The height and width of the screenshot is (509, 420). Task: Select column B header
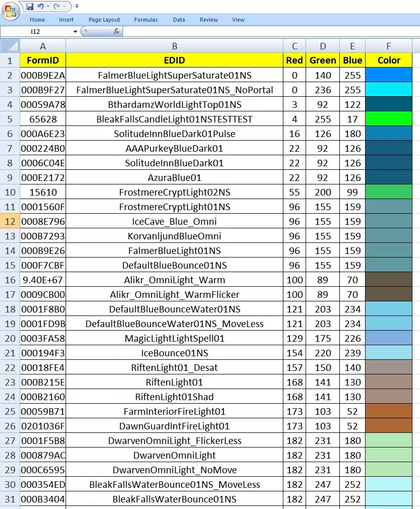pos(174,46)
